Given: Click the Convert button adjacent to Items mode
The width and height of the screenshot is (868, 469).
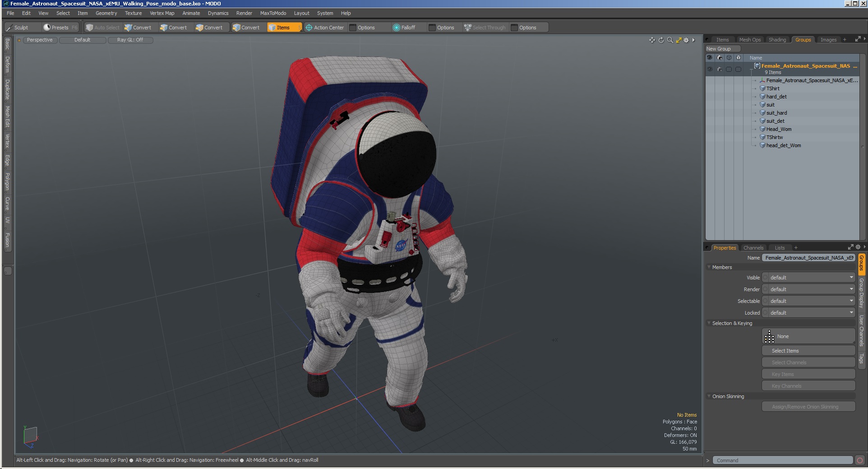Looking at the screenshot, I should point(246,28).
